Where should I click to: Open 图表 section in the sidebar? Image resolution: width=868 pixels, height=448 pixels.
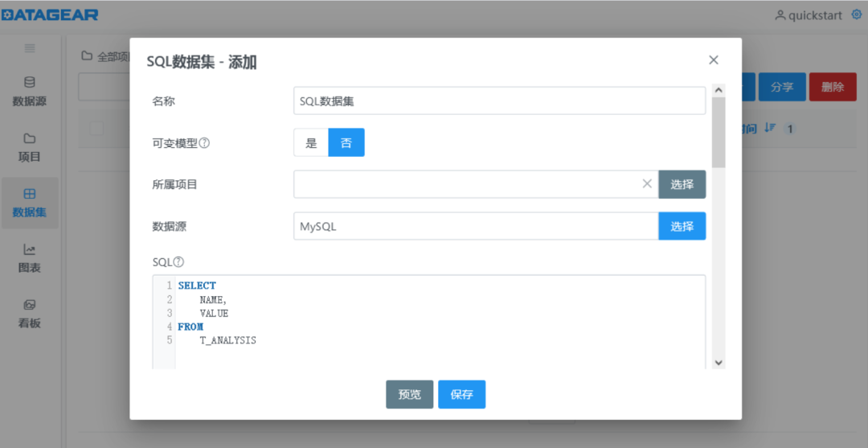tap(30, 258)
